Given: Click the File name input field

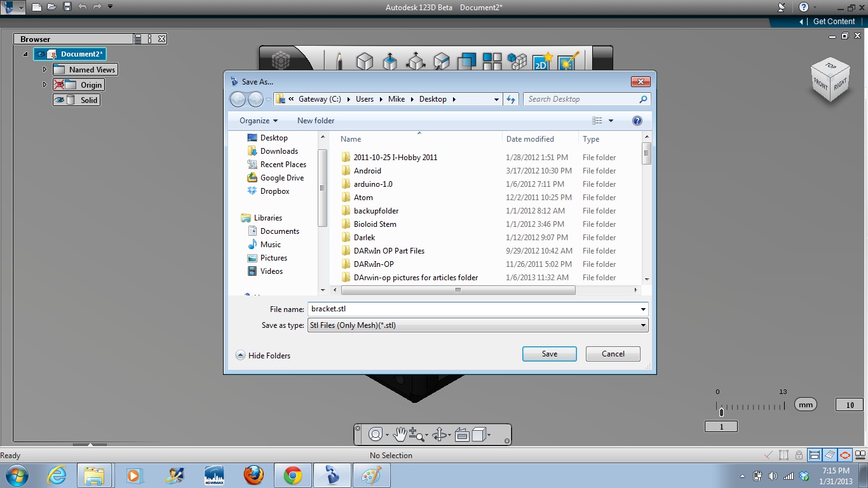Looking at the screenshot, I should pyautogui.click(x=477, y=309).
